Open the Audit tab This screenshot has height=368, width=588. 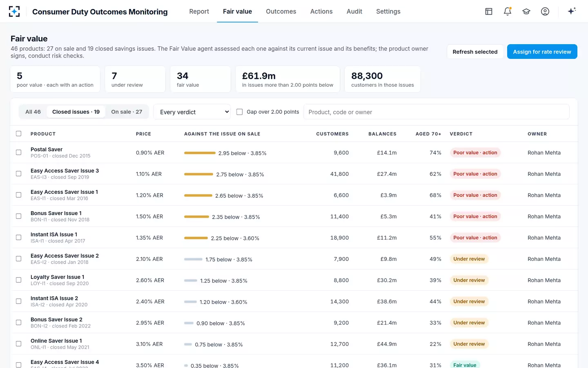(354, 11)
